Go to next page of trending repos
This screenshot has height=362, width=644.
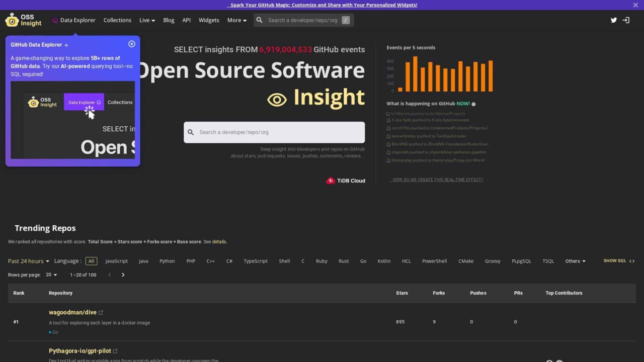(123, 275)
